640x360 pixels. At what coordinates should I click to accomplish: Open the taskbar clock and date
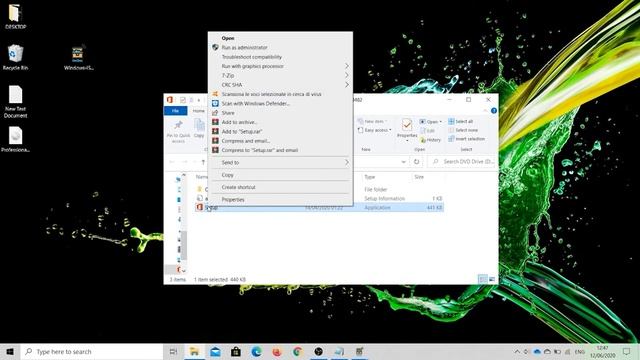602,351
